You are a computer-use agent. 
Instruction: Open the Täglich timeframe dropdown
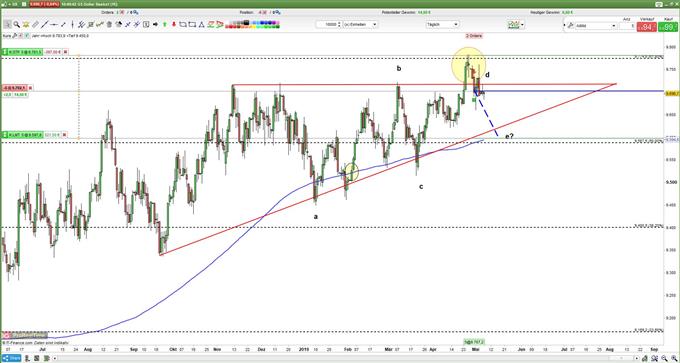click(x=442, y=25)
